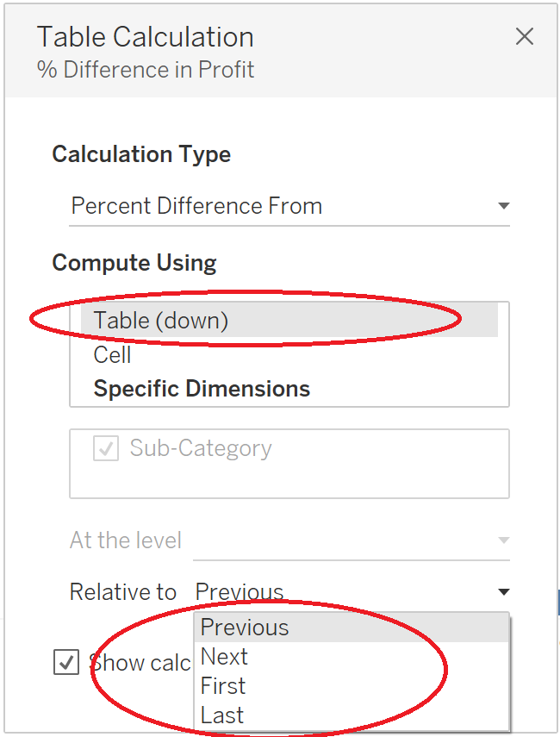Screen dimensions: 560x737
Task: Expand the 'At the level' dropdown arrow
Action: 504,540
